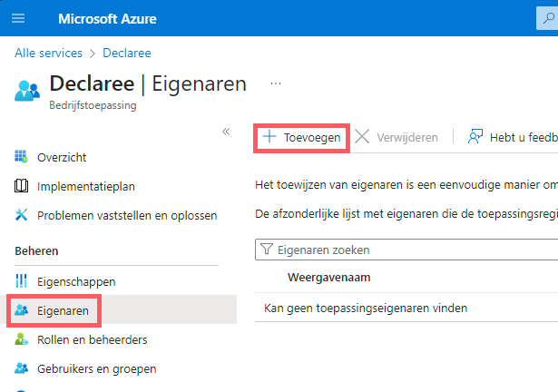Click the Declaree owners page icon
Screen dimensions: 558x392
click(x=26, y=90)
